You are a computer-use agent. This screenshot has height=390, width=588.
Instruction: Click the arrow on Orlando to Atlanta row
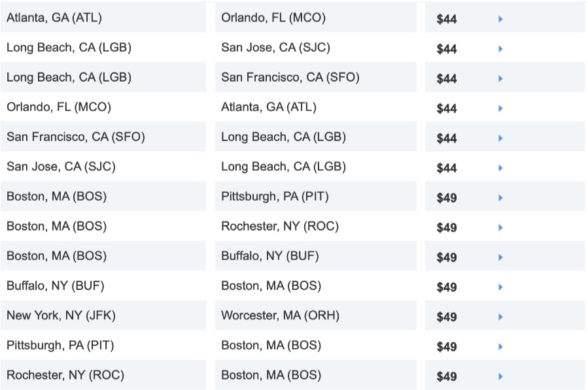500,108
